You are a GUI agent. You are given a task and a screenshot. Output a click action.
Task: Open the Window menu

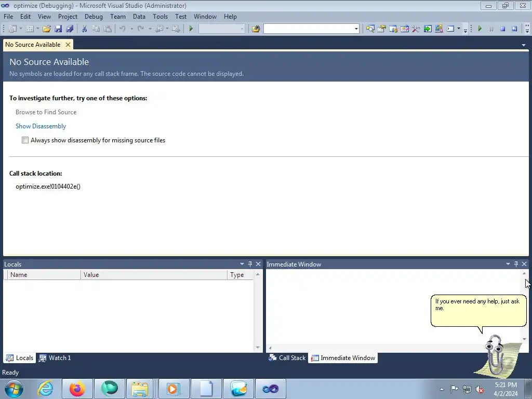[205, 16]
